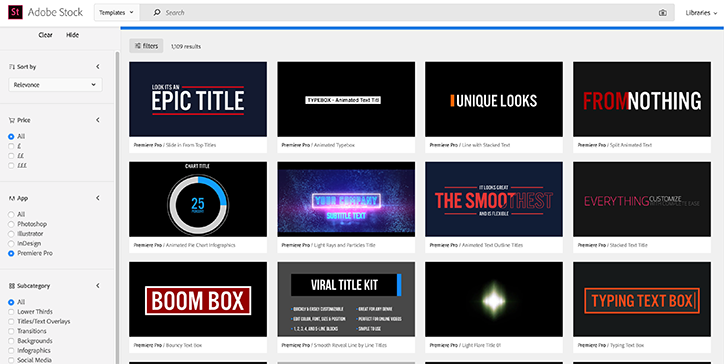Viewport: 724px width, 364px height.
Task: Click the 1,109 results text
Action: (x=186, y=47)
